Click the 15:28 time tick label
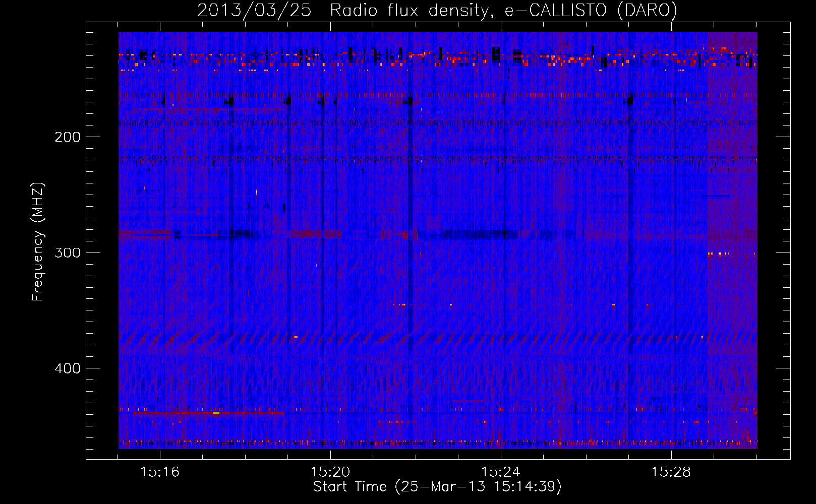This screenshot has width=816, height=504. pyautogui.click(x=671, y=472)
